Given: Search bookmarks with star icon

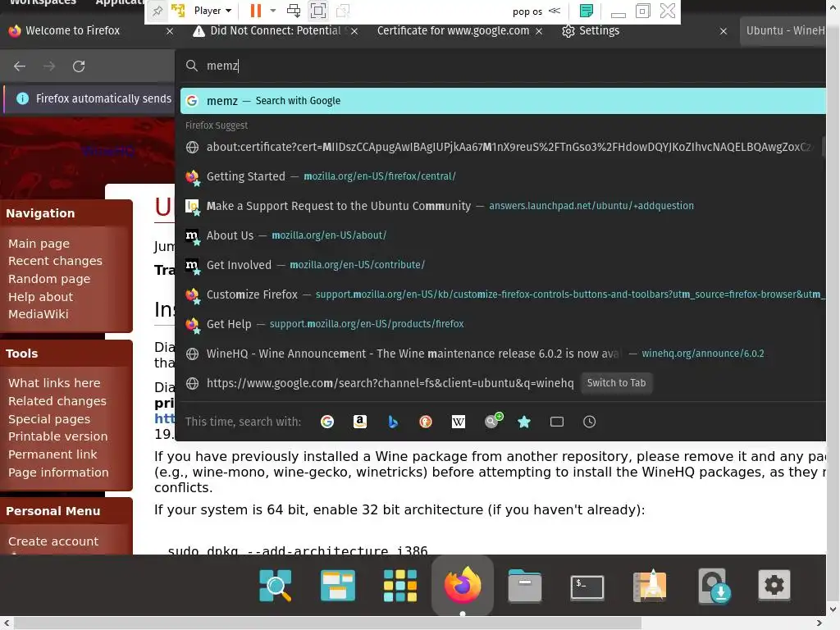Looking at the screenshot, I should [x=524, y=422].
